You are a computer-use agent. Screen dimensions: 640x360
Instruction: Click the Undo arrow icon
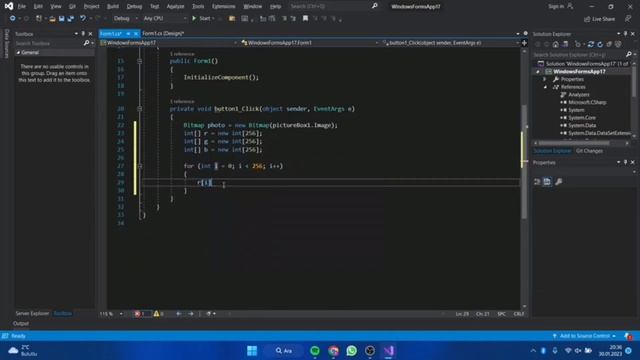[x=83, y=18]
